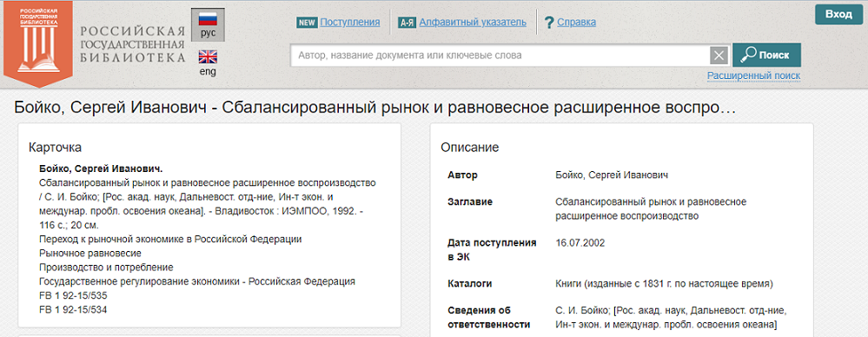The height and width of the screenshot is (337, 868).
Task: Click the date value 16.07.2002
Action: 580,243
